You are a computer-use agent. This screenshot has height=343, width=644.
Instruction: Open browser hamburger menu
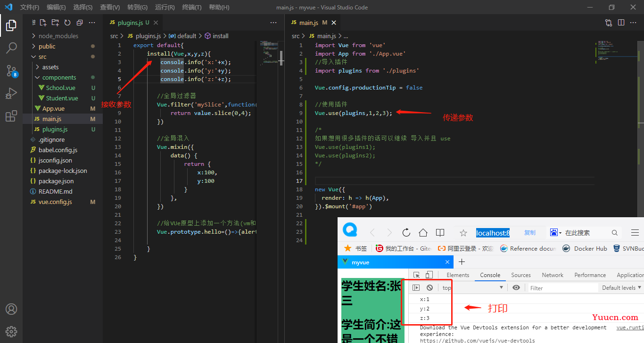click(635, 232)
